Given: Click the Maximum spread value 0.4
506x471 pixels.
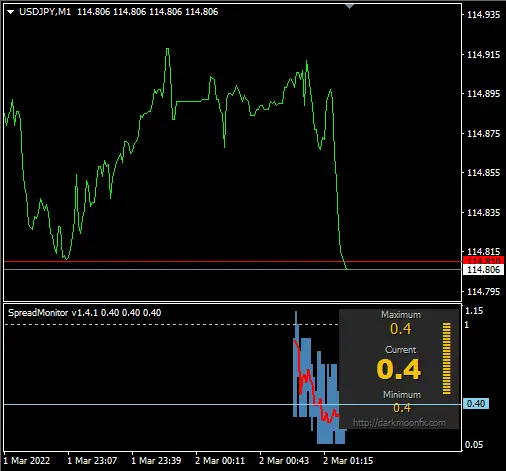Looking at the screenshot, I should click(x=401, y=329).
